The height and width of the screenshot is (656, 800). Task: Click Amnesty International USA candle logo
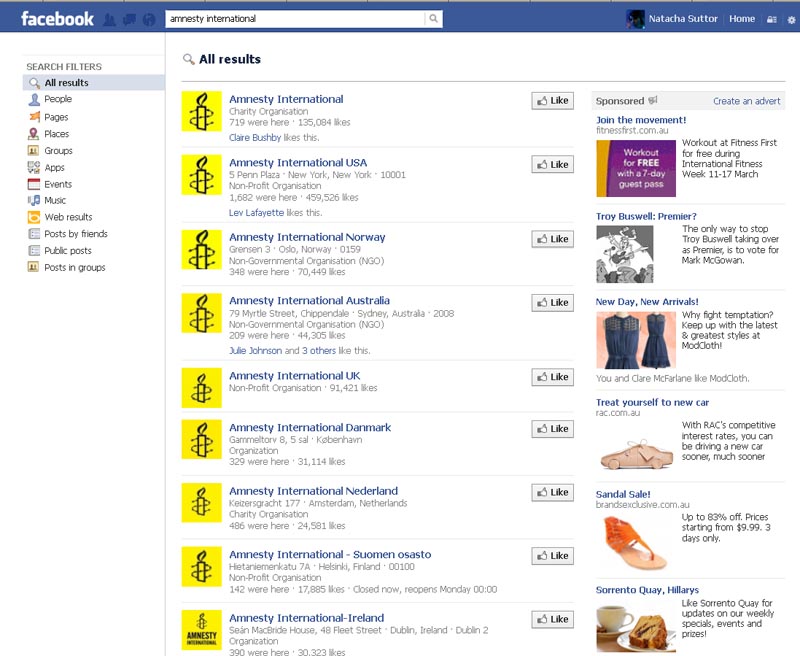202,175
